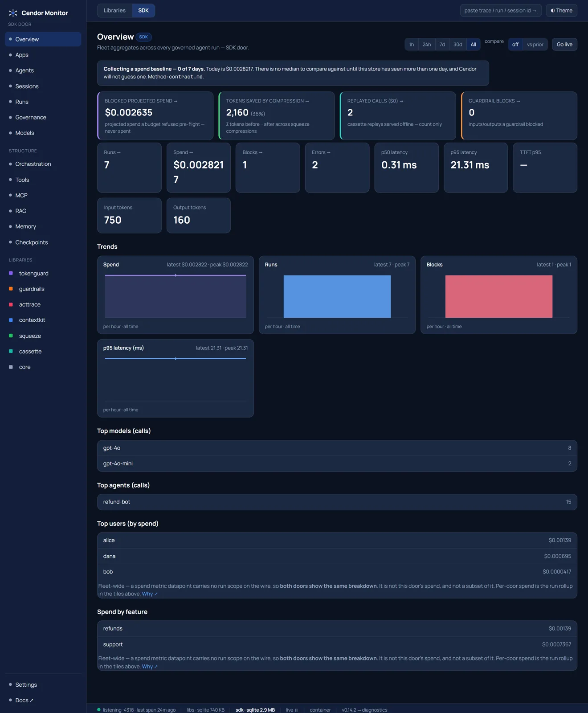Open the core library
Viewport: 588px width, 713px height.
[x=43, y=367]
